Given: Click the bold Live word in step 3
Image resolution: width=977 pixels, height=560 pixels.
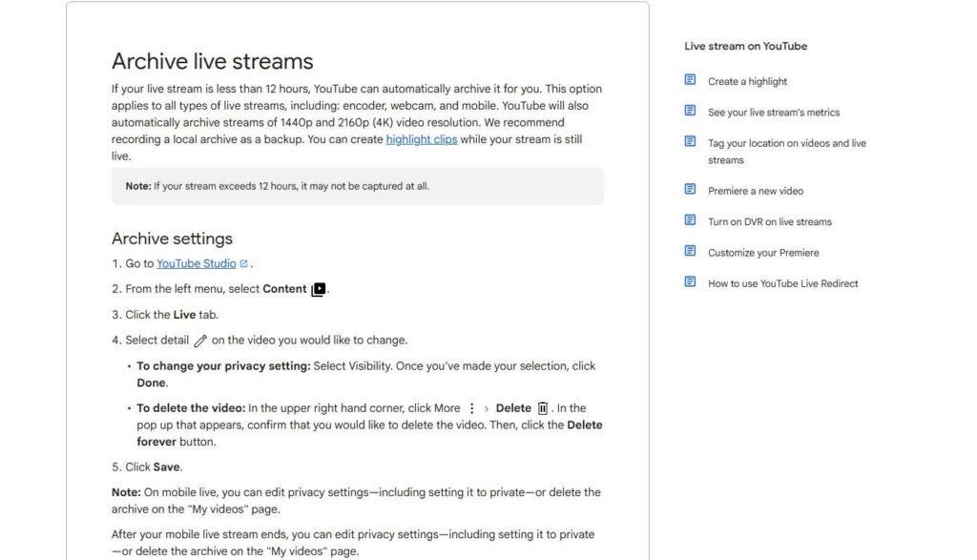Looking at the screenshot, I should click(x=184, y=315).
